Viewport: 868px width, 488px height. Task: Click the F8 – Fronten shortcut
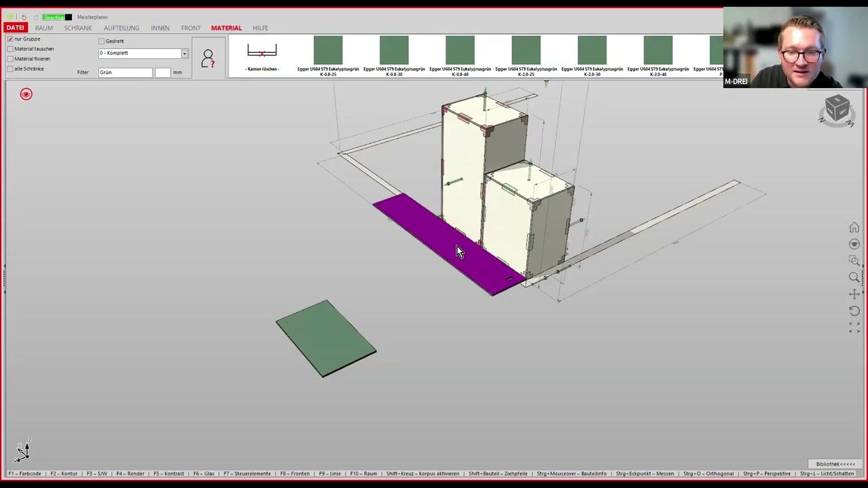click(x=295, y=474)
